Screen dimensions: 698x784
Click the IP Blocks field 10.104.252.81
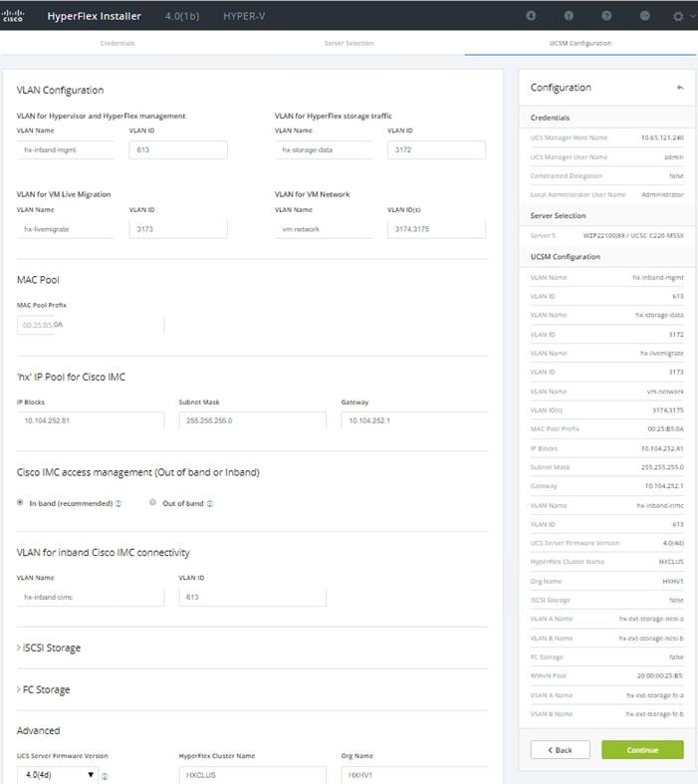91,420
